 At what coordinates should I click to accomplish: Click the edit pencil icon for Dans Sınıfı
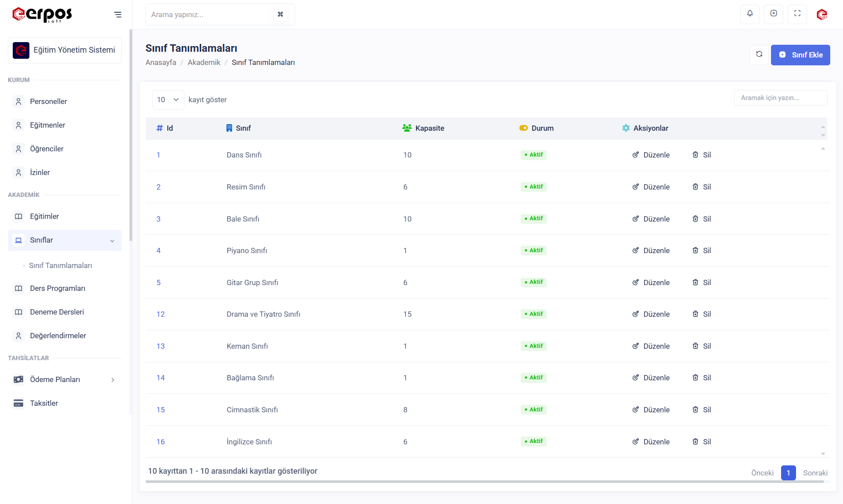635,155
